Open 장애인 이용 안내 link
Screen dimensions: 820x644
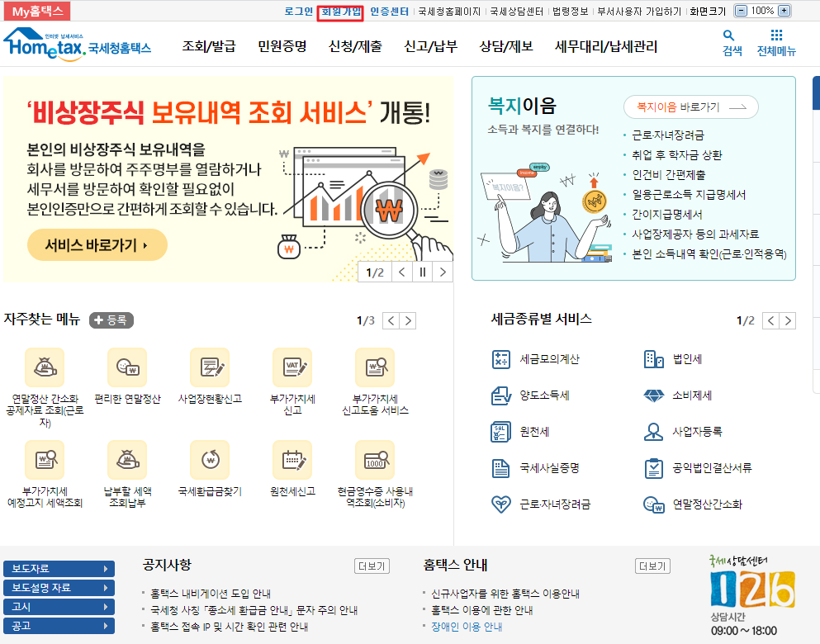(467, 626)
